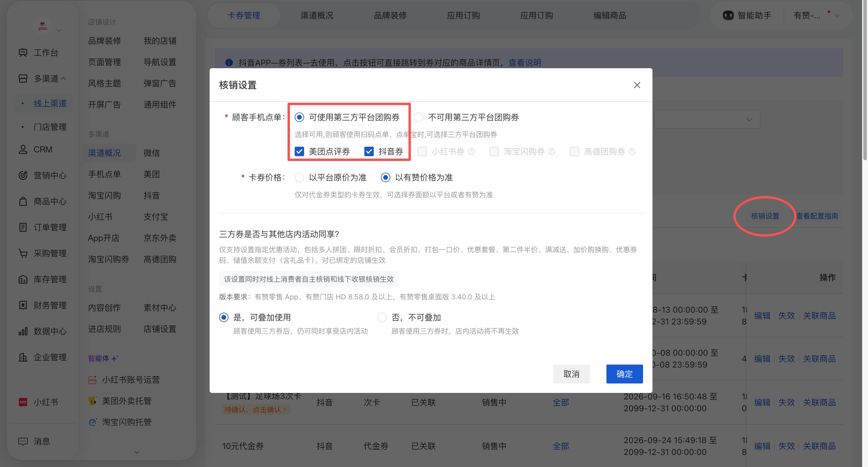Viewport: 868px width, 467px height.
Task: Open 数据中心 bar chart icon
Action: [23, 331]
